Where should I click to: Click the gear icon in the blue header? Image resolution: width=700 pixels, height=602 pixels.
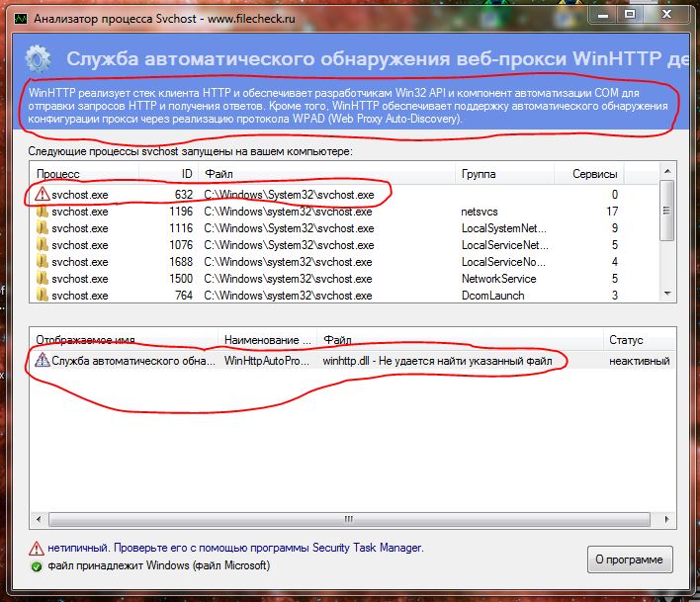pos(38,58)
